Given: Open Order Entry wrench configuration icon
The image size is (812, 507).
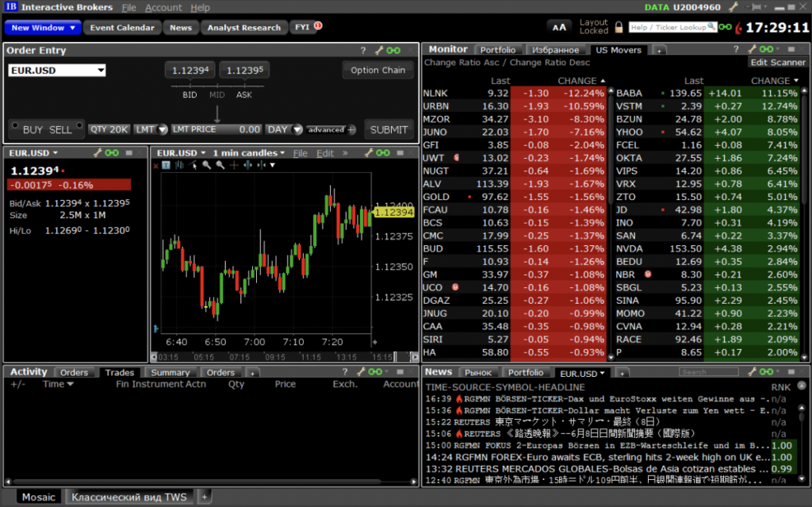Looking at the screenshot, I should [379, 51].
